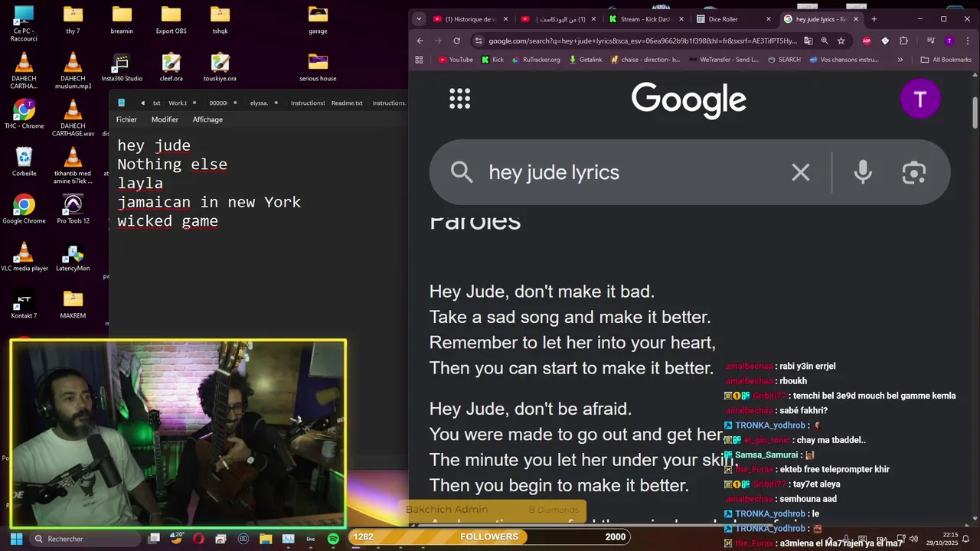Open the THC - Chrome desktop shortcut

tap(24, 114)
